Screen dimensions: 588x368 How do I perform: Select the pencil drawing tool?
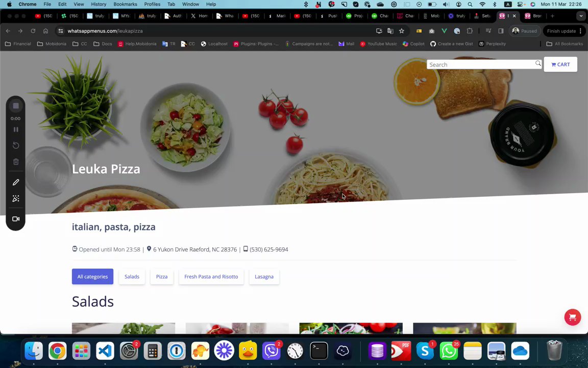16,182
